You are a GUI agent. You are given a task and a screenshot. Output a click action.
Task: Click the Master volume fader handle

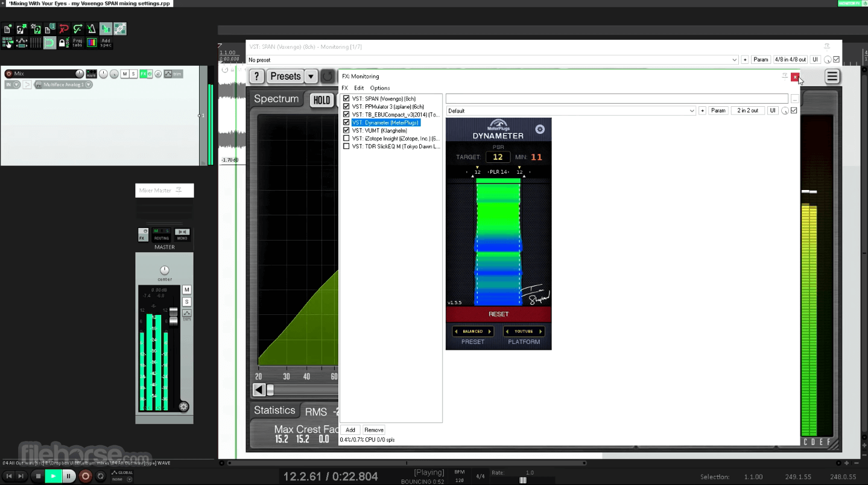174,316
